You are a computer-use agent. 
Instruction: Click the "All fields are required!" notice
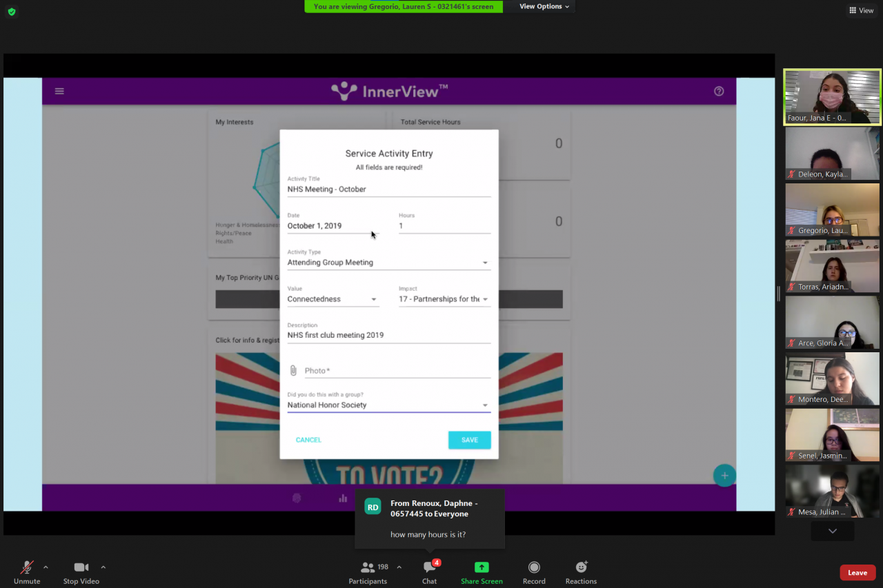point(389,168)
